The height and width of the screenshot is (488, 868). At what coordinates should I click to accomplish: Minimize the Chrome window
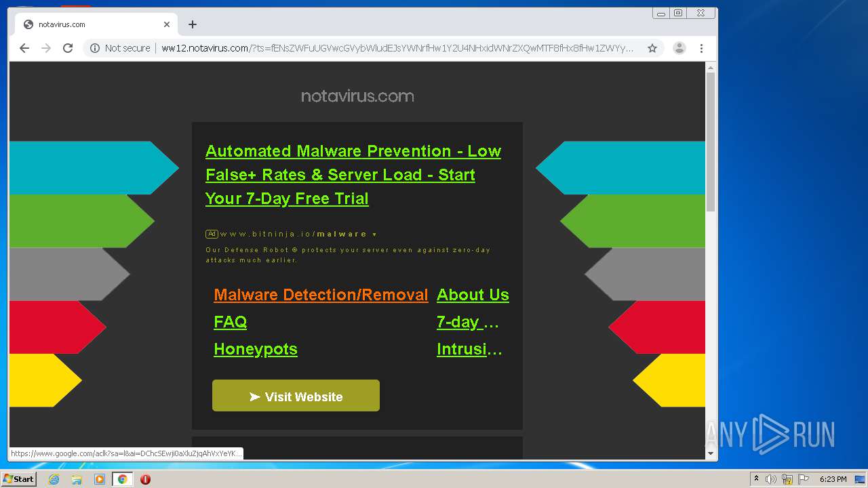point(661,13)
